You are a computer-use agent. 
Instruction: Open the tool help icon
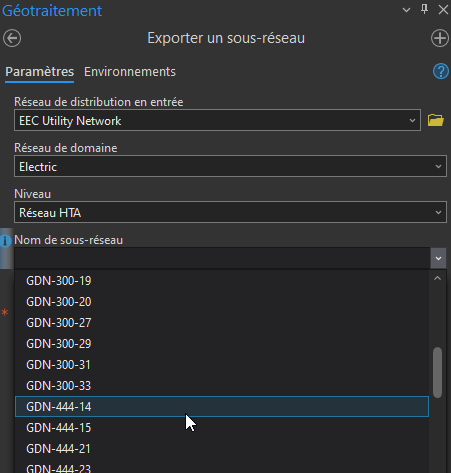(x=441, y=71)
